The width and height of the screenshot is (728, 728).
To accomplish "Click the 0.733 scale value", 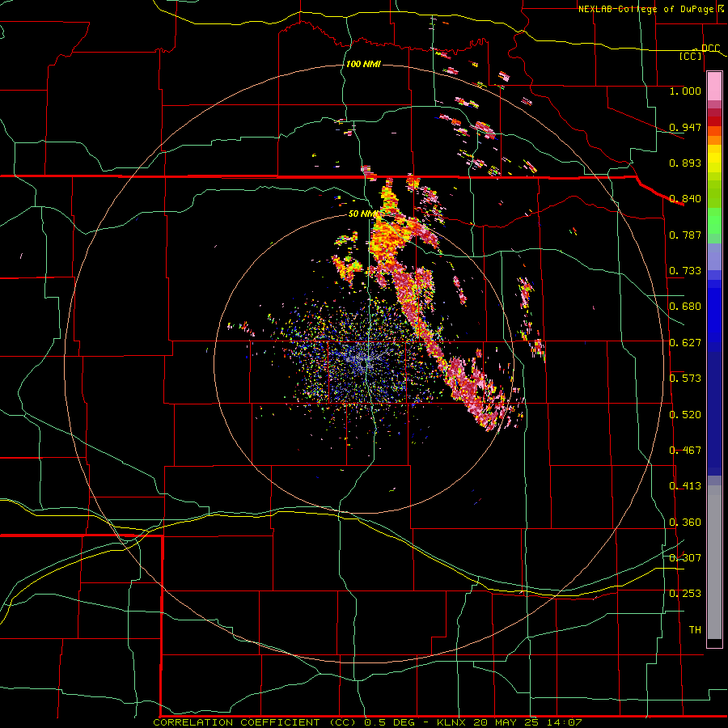I will (x=685, y=271).
